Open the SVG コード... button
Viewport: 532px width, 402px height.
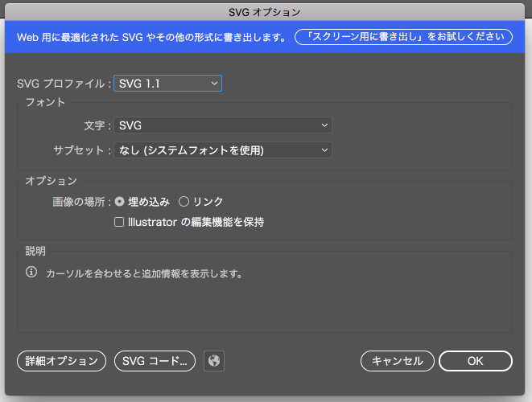pyautogui.click(x=155, y=361)
